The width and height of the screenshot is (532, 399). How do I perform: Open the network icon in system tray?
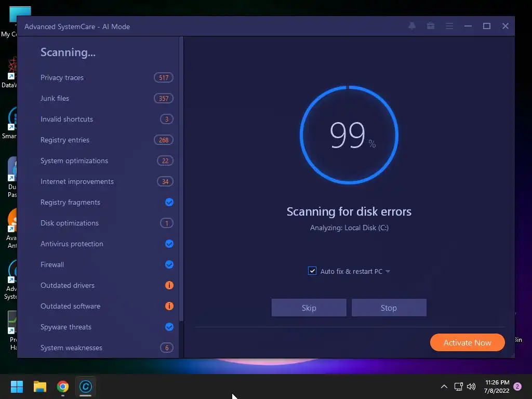(458, 387)
